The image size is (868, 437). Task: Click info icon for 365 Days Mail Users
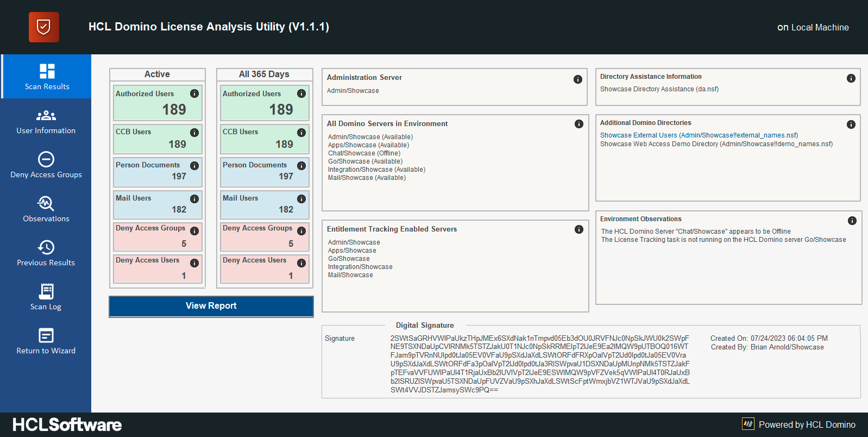(x=301, y=199)
